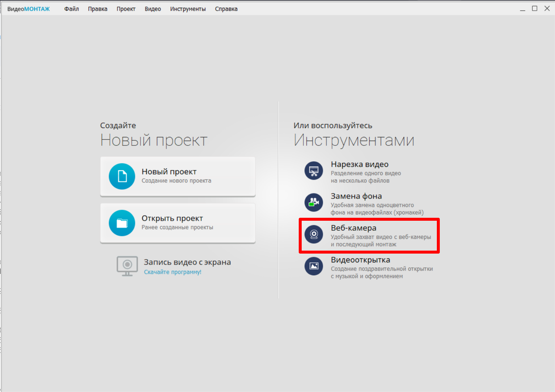Open the Проект menu
555x392 pixels.
[x=126, y=9]
